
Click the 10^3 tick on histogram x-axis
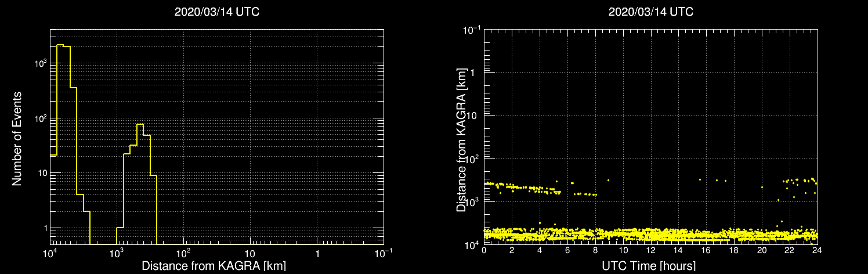pos(117,253)
